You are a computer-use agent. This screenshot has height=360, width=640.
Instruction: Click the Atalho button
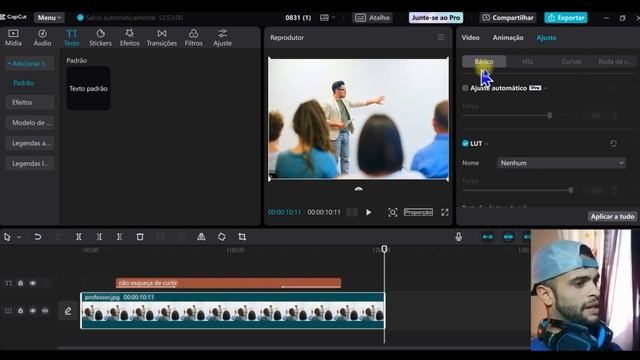(372, 18)
